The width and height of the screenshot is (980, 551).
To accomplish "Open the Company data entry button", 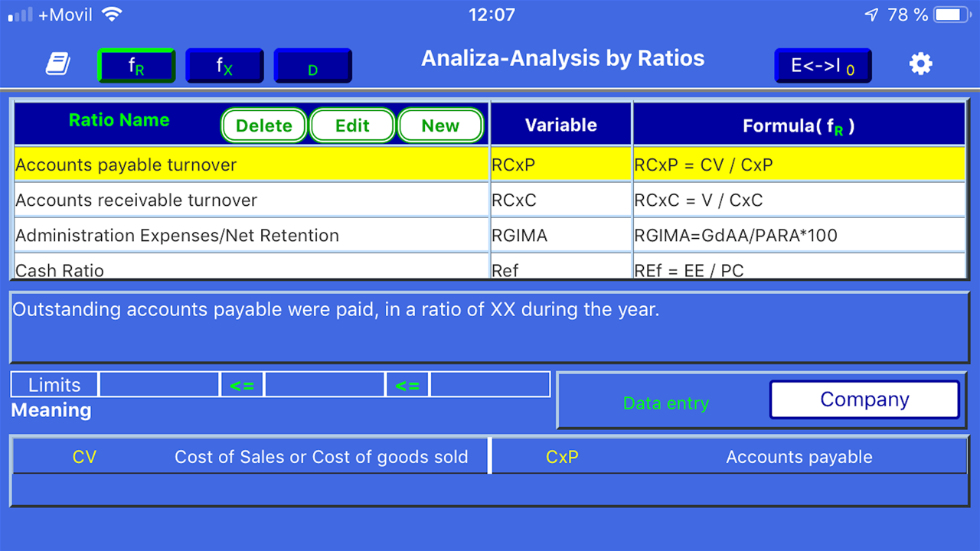I will click(x=864, y=399).
